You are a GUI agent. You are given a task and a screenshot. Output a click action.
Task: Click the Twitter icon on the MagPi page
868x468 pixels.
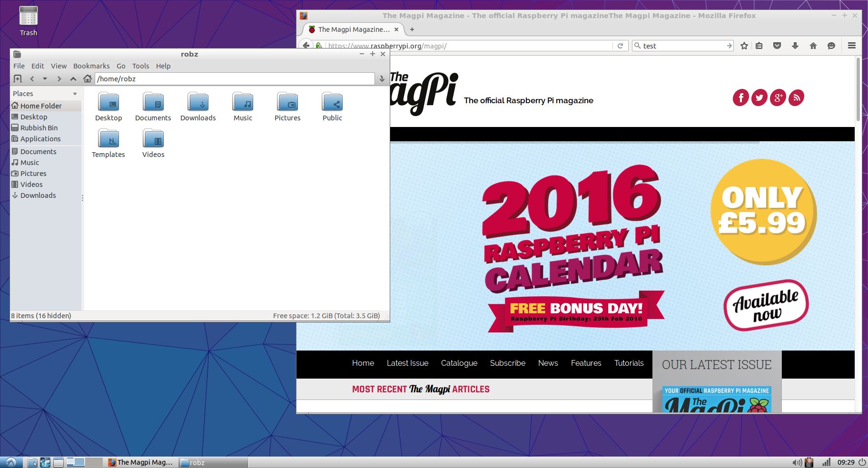(x=759, y=97)
